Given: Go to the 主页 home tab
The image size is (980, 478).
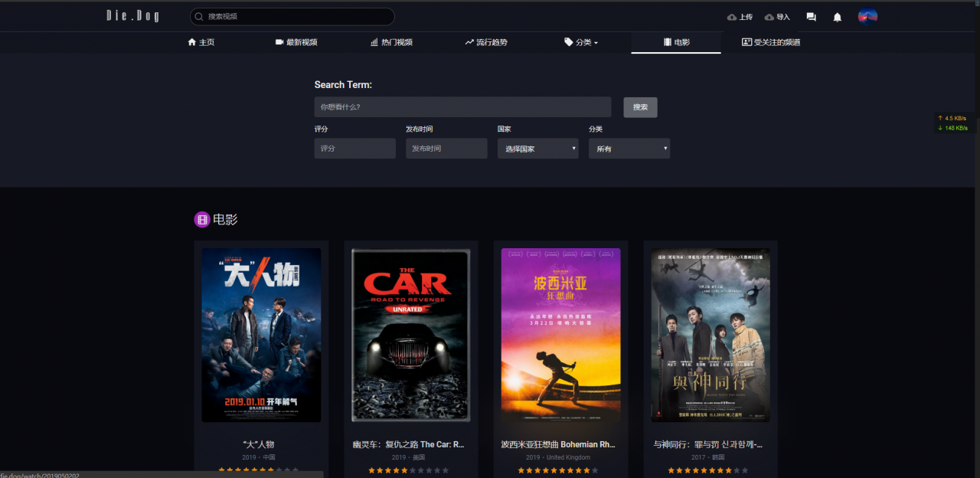Looking at the screenshot, I should (x=201, y=42).
